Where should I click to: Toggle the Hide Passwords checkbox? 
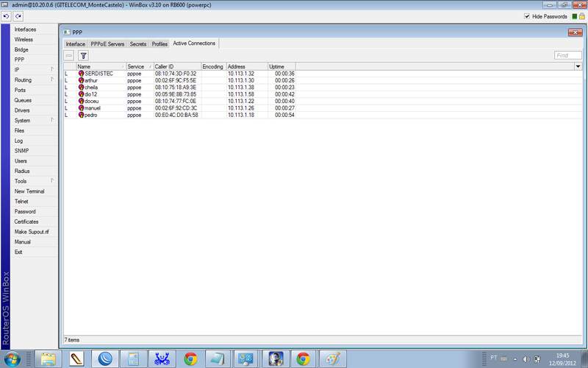527,16
